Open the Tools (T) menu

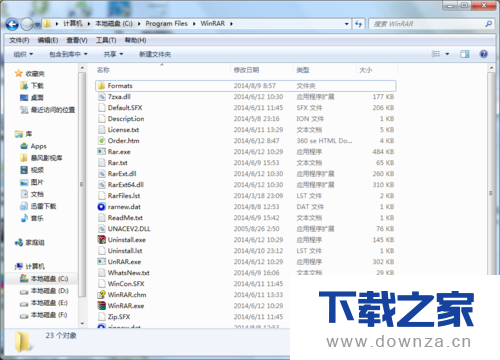[x=106, y=40]
